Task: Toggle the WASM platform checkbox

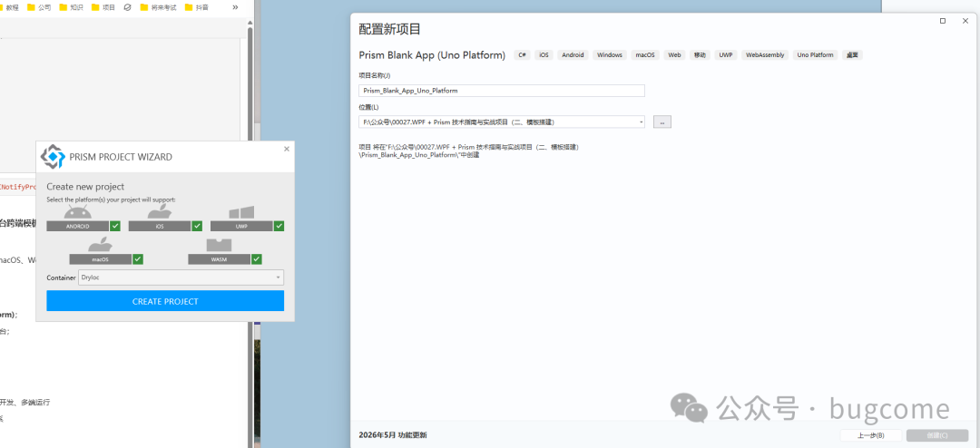Action: [x=256, y=258]
